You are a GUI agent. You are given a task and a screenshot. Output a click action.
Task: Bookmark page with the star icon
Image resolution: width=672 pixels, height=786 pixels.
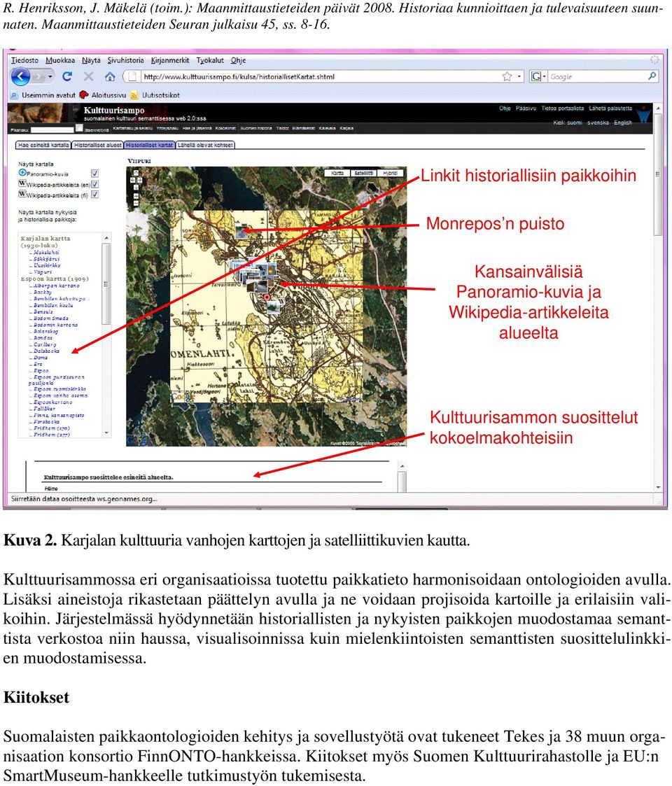507,76
